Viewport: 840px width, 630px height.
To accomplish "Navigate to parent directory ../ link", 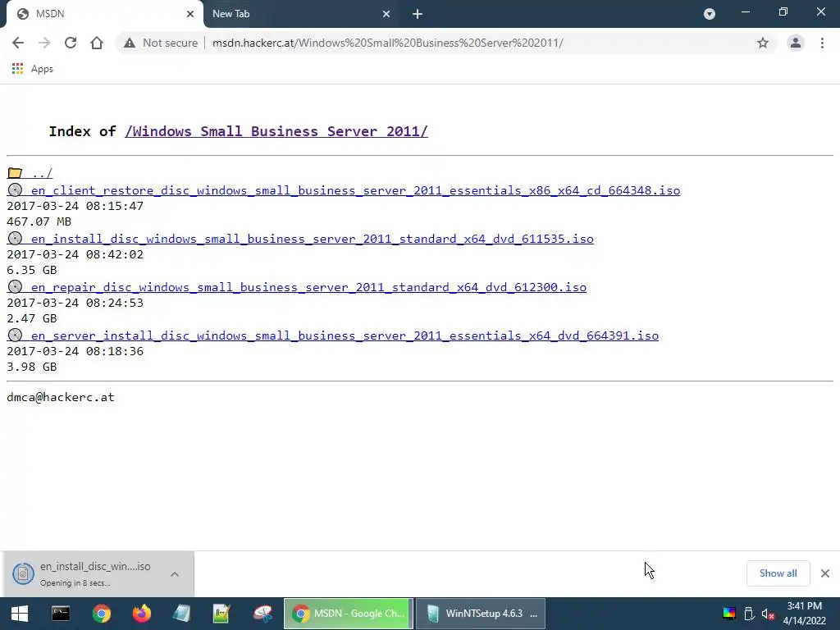I will pos(42,173).
